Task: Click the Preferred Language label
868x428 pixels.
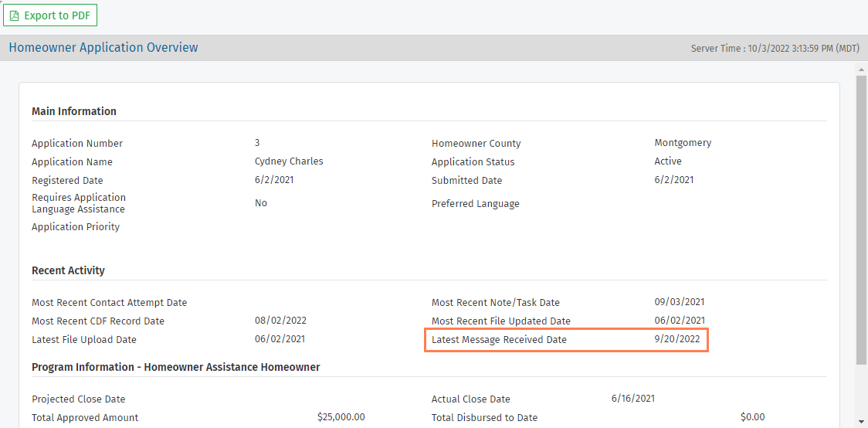Action: pyautogui.click(x=475, y=204)
